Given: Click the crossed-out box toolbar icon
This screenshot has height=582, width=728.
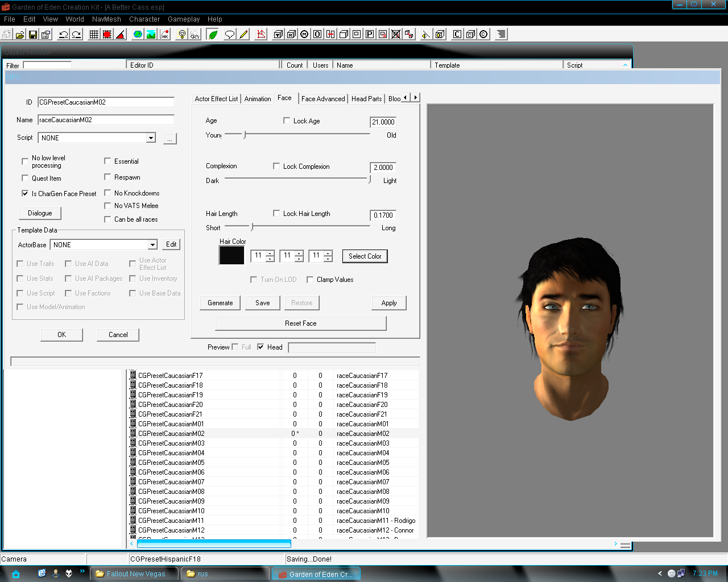Looking at the screenshot, I should tap(396, 35).
